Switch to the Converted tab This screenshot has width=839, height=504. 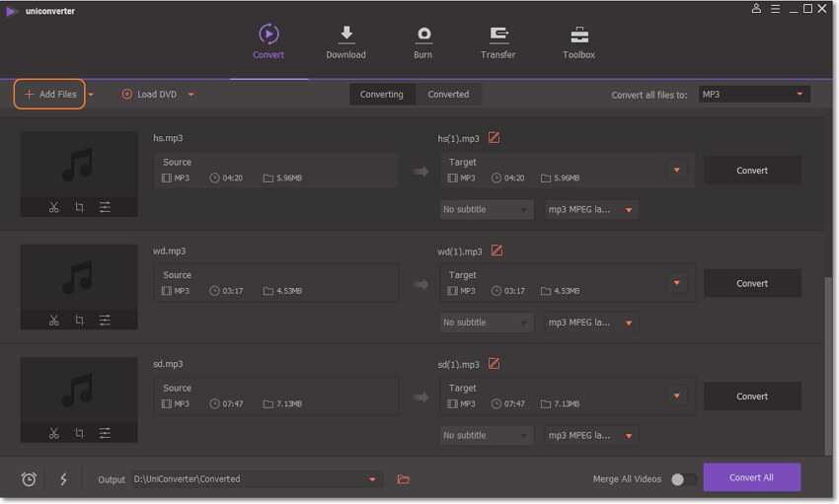(448, 95)
